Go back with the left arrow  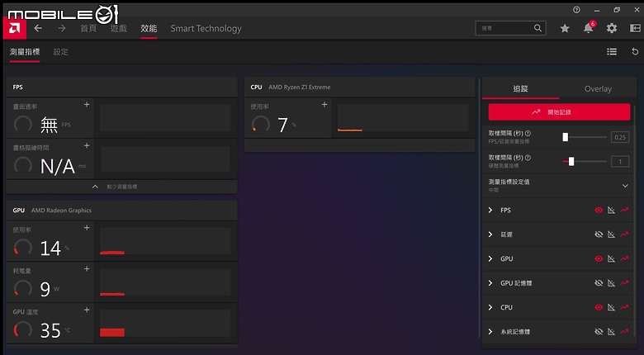38,28
